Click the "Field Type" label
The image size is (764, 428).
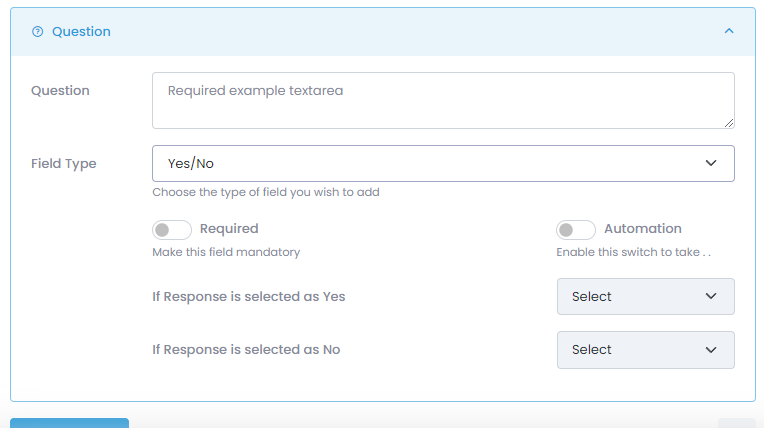click(x=64, y=164)
